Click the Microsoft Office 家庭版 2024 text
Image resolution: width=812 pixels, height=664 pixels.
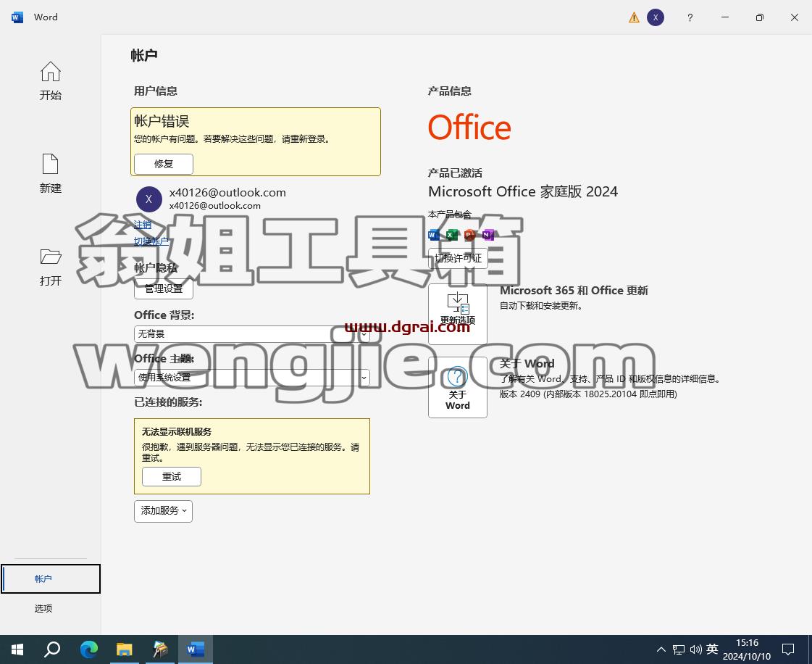point(523,192)
